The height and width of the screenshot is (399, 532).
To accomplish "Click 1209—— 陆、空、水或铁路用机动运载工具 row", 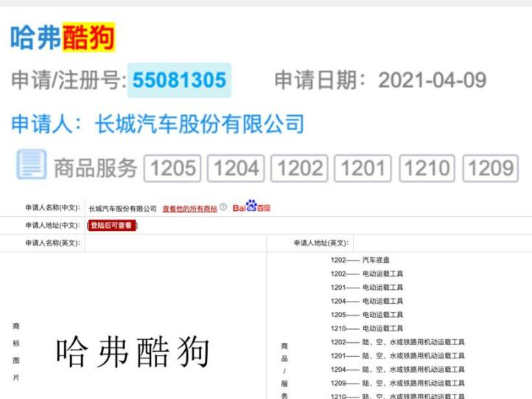I will [x=398, y=383].
